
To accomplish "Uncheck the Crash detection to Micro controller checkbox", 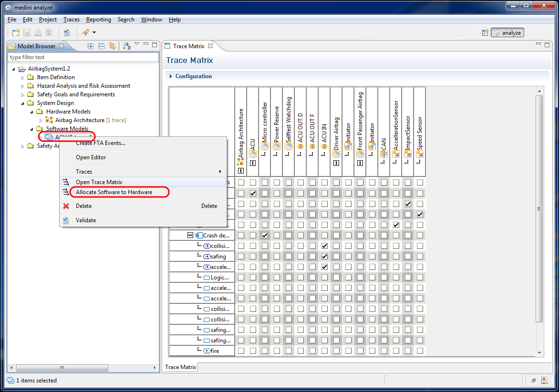I will [x=265, y=236].
